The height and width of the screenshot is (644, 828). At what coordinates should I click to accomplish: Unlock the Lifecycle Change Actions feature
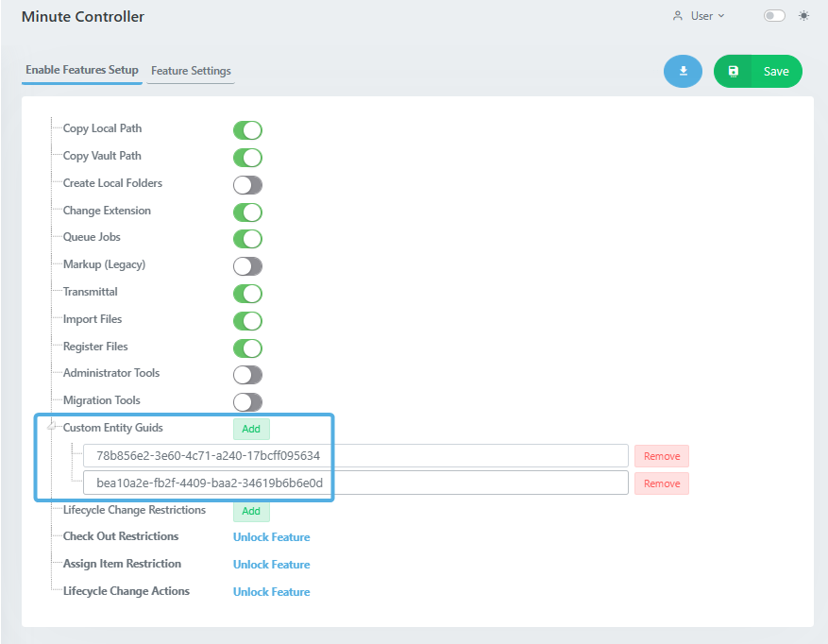coord(271,591)
